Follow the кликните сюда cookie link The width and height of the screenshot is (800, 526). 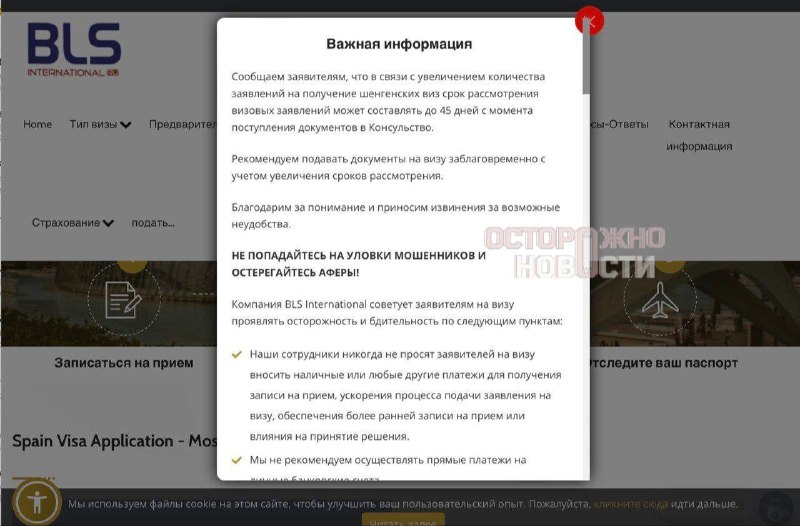(631, 504)
